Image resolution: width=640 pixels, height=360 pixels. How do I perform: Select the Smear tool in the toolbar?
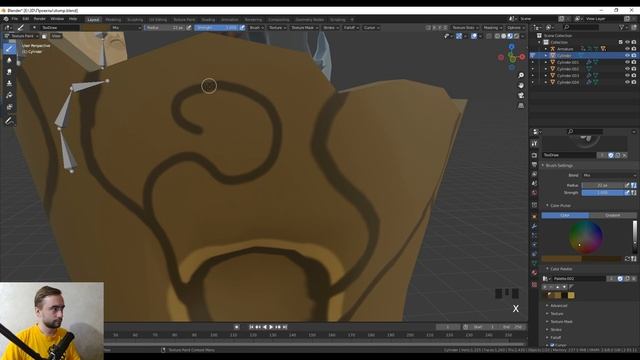9,72
